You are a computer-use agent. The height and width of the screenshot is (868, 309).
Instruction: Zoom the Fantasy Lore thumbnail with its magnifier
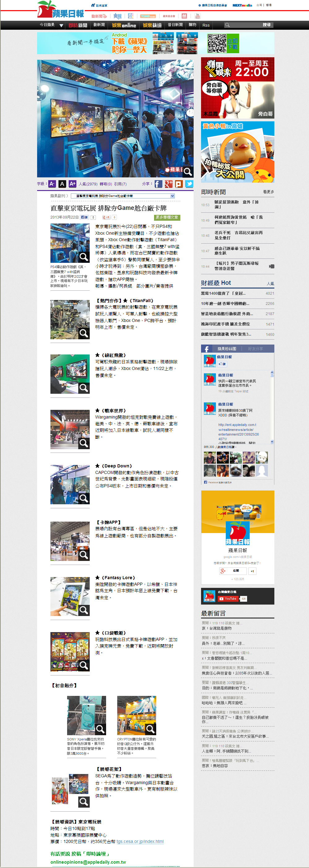coord(84,610)
